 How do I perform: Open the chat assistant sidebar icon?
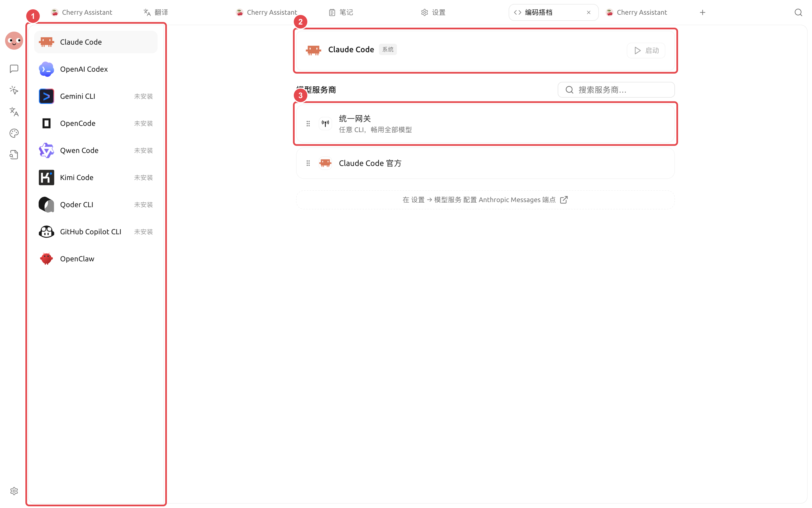click(x=14, y=69)
